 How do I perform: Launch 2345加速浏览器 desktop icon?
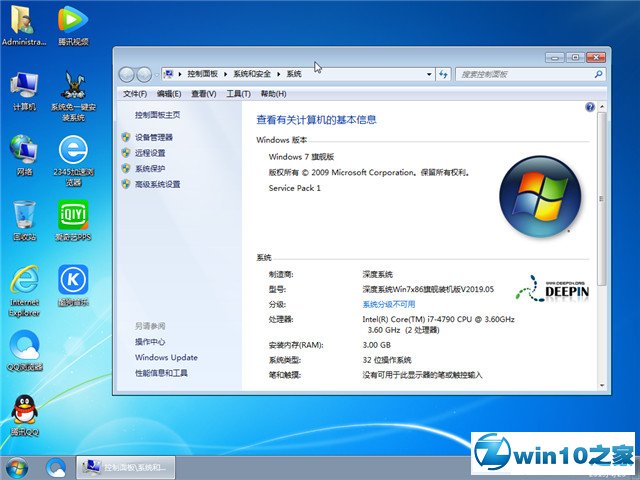(73, 161)
